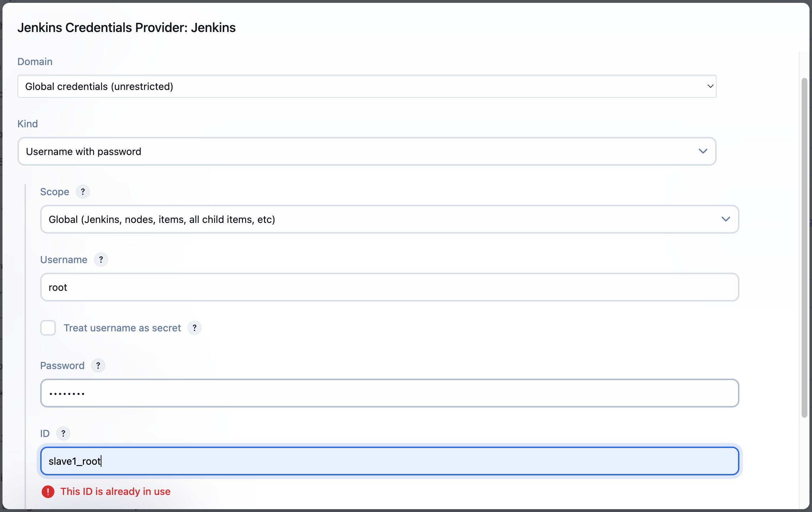Image resolution: width=812 pixels, height=512 pixels.
Task: Open help for Username
Action: point(101,260)
